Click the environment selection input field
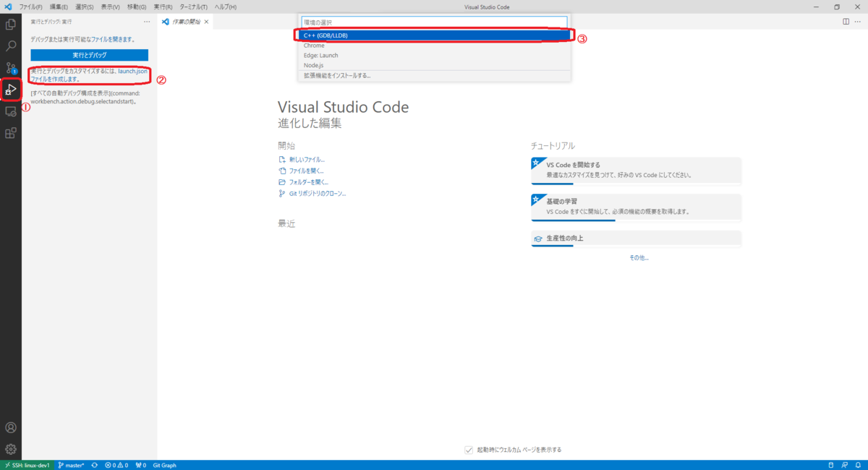868x470 pixels. pyautogui.click(x=434, y=22)
